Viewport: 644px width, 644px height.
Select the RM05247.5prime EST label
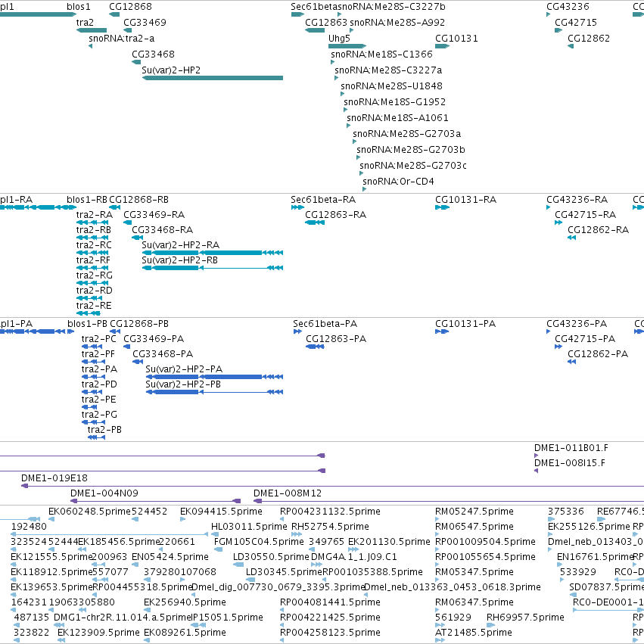(x=474, y=512)
